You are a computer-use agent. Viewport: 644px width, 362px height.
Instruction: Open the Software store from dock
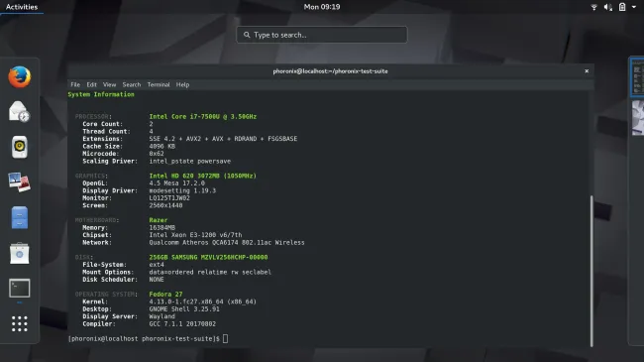19,253
